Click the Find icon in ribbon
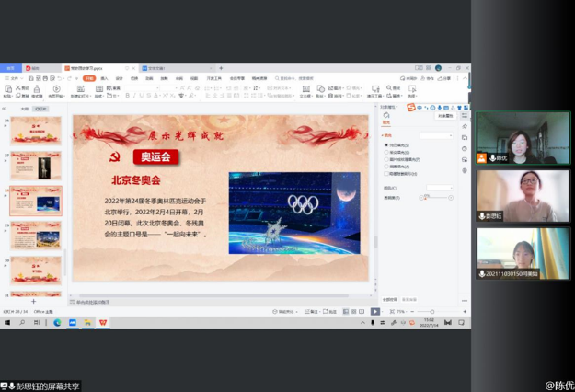The height and width of the screenshot is (392, 575). point(393,89)
